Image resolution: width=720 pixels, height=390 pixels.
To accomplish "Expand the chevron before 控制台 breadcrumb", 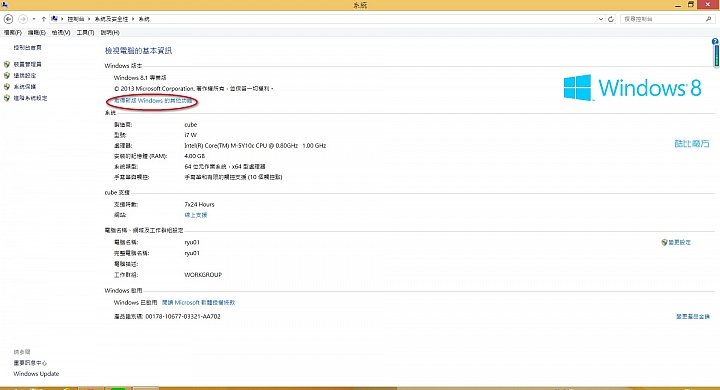I will [x=62, y=19].
